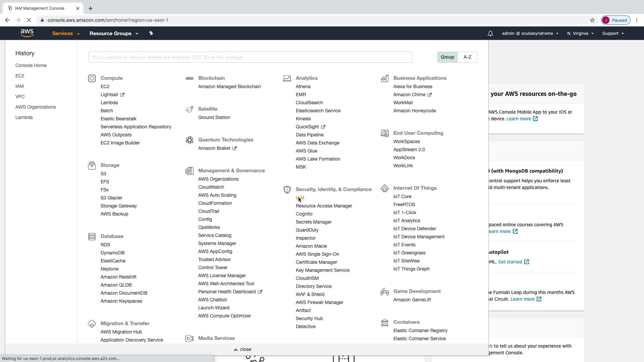The height and width of the screenshot is (362, 644).
Task: Open Console Home from History
Action: tap(31, 65)
